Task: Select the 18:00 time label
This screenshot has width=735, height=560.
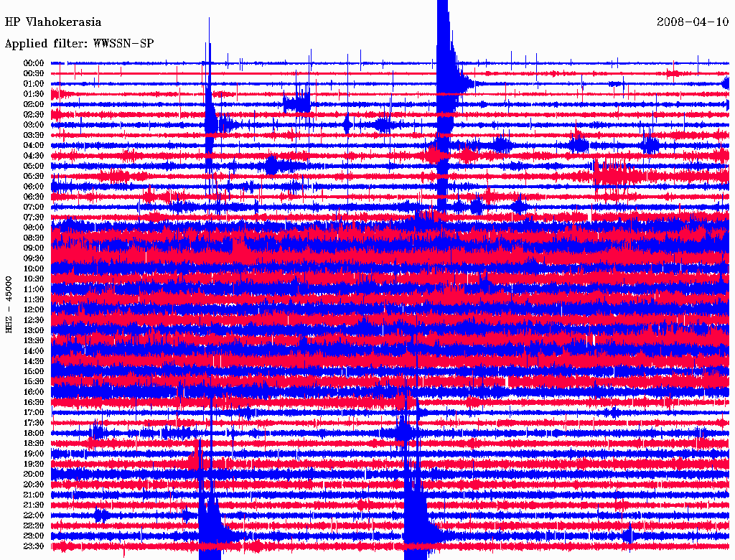Action: (x=34, y=433)
